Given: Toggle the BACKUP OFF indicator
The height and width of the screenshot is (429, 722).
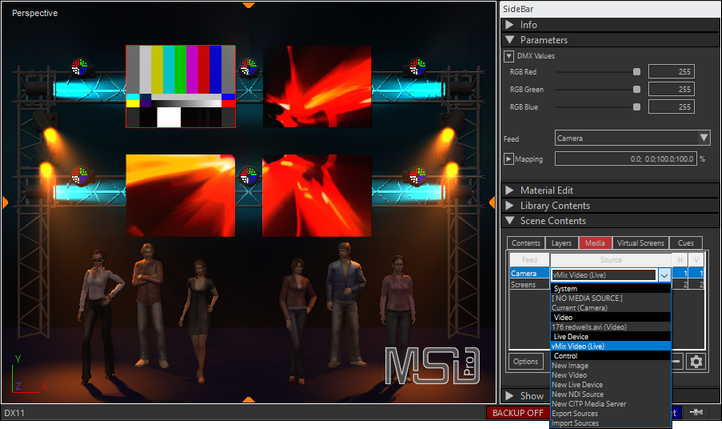Looking at the screenshot, I should click(516, 412).
